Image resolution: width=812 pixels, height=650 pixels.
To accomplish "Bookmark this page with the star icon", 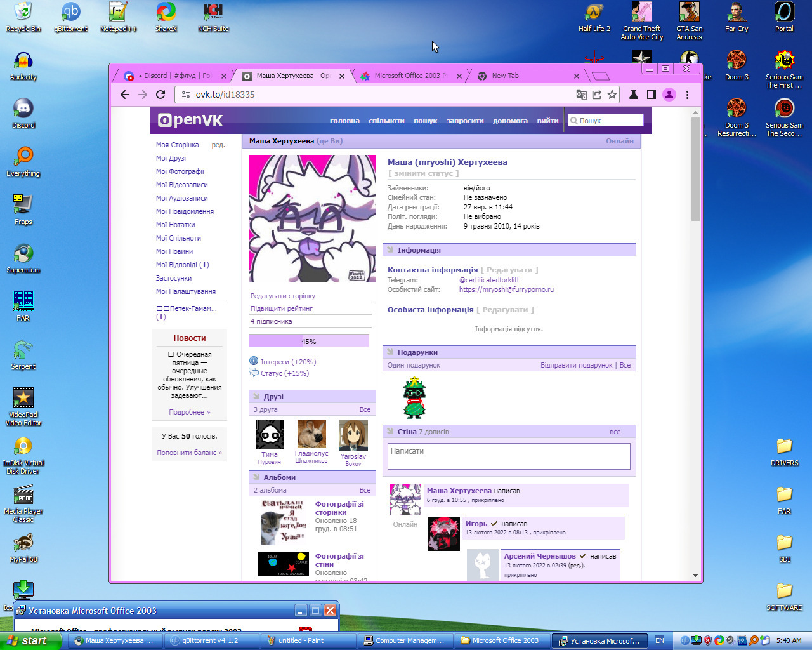I will (x=612, y=95).
